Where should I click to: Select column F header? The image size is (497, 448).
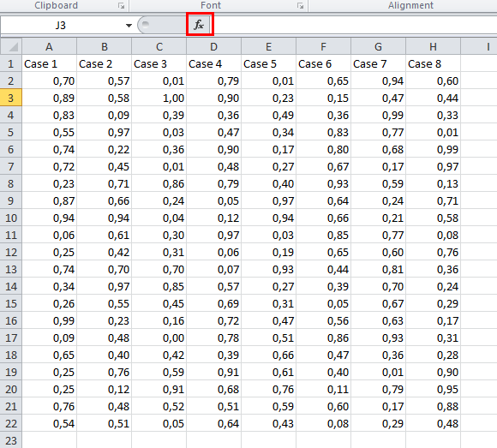pos(324,46)
